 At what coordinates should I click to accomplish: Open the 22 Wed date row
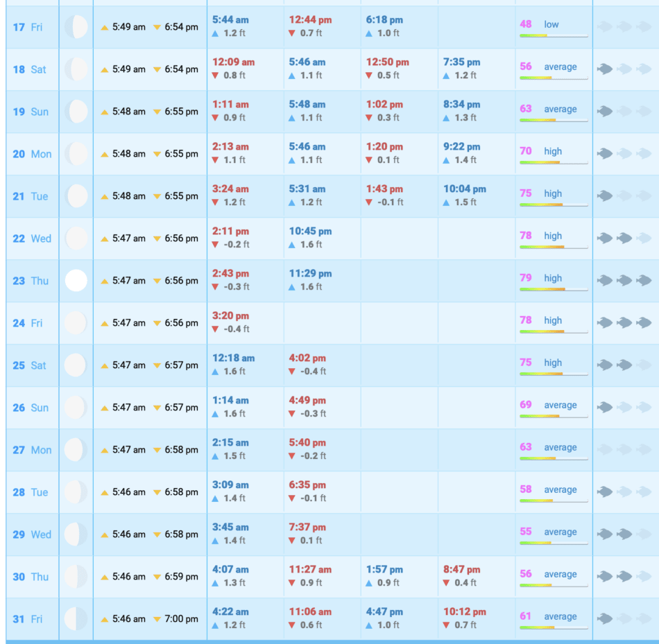(x=32, y=238)
